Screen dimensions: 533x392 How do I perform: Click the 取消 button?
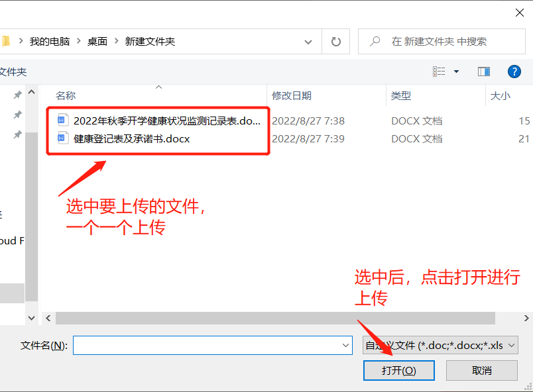point(482,371)
